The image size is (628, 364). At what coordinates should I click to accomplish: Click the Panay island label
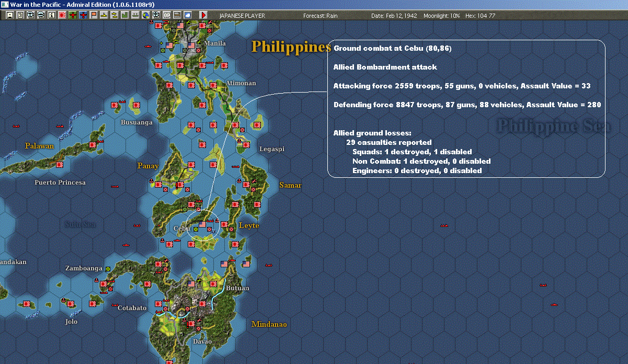pyautogui.click(x=148, y=166)
